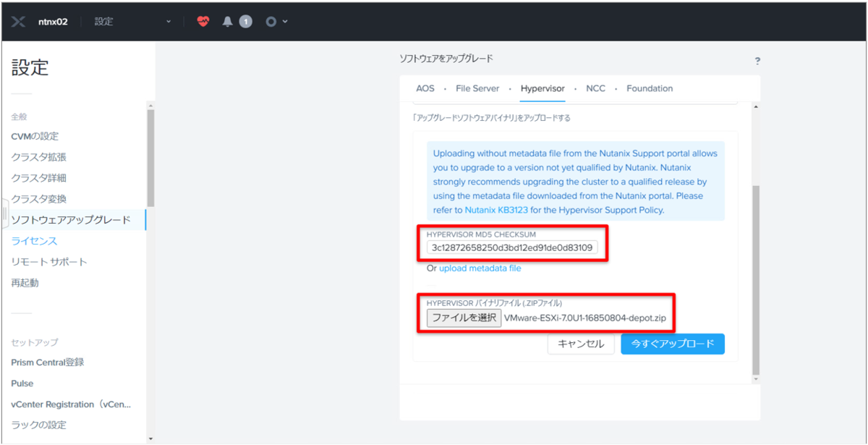Open Prism Central登録 in sidebar
Image resolution: width=868 pixels, height=445 pixels.
[48, 362]
